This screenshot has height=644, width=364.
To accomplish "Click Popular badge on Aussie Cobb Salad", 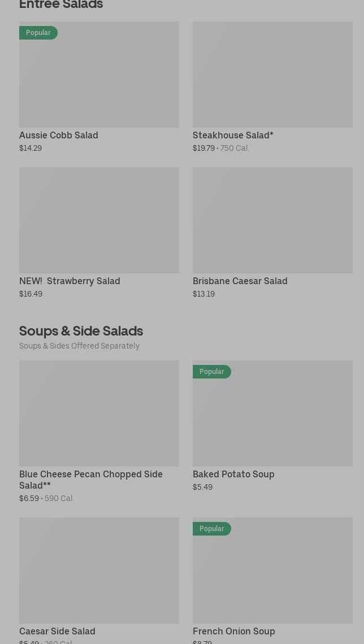I will point(38,33).
